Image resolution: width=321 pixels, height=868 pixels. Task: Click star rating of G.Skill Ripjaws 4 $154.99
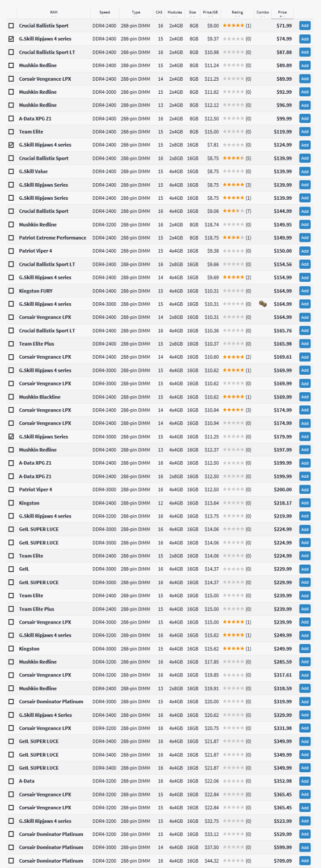[x=234, y=278]
